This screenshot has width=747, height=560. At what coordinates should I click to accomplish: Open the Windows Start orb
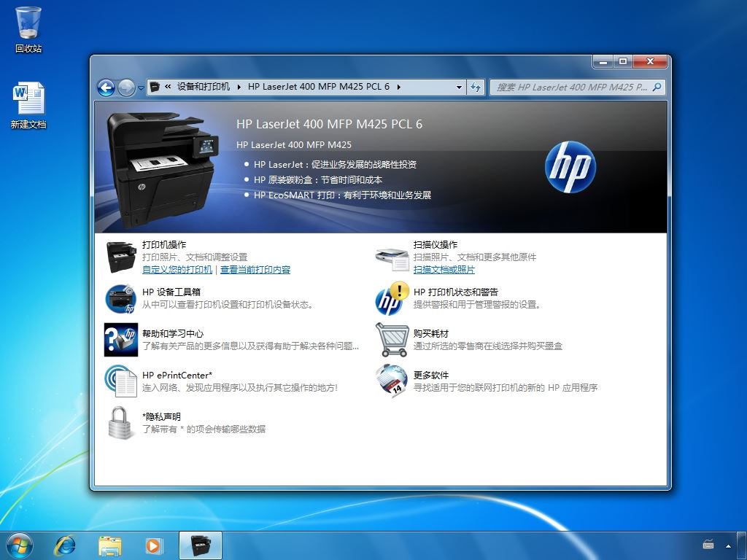(x=20, y=545)
